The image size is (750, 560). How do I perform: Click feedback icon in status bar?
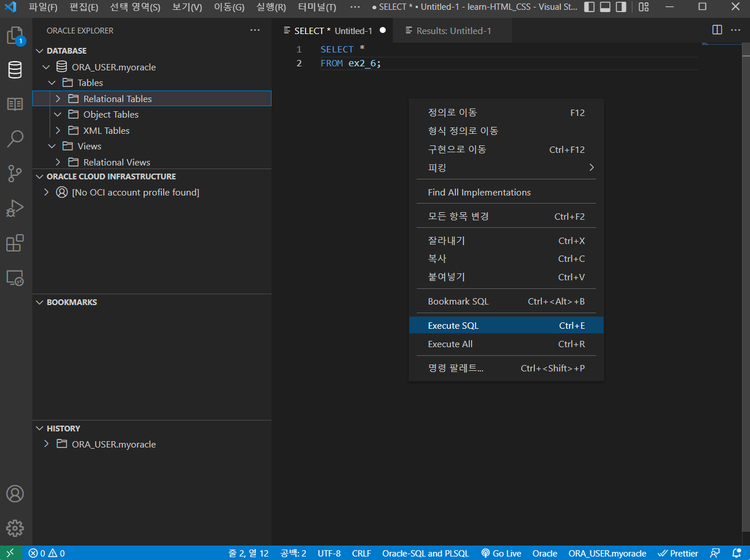tap(715, 553)
